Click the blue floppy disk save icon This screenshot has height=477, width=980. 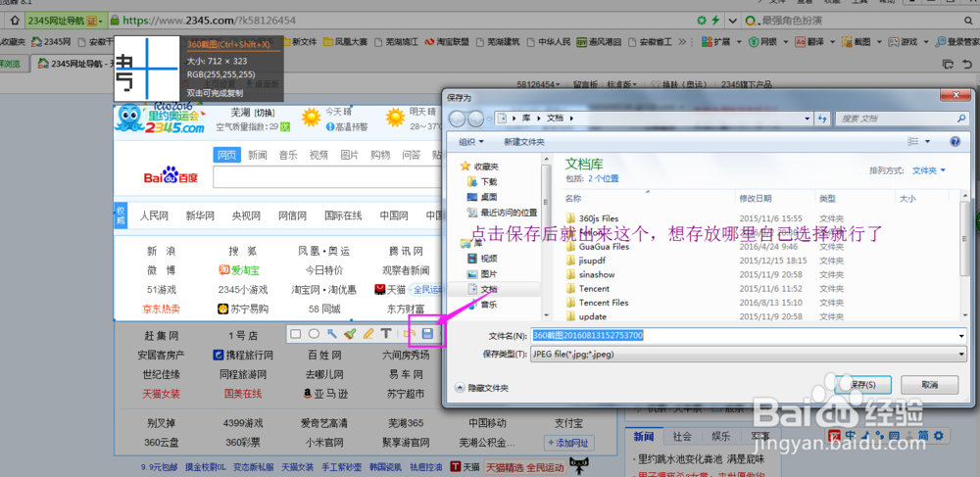427,334
